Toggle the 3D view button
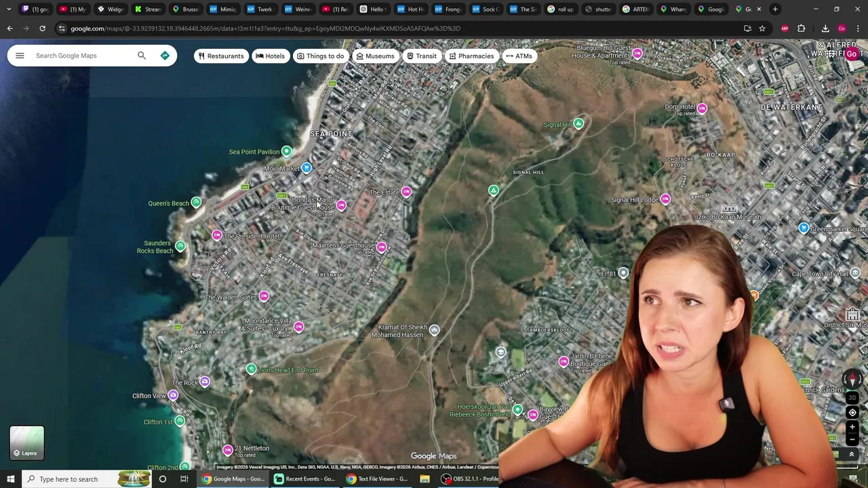 tap(852, 398)
